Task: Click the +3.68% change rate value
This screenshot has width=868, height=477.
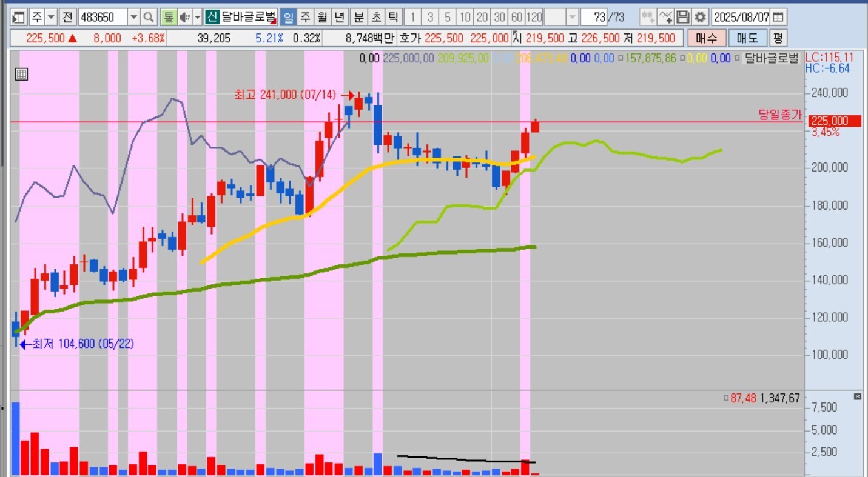Action: tap(149, 38)
